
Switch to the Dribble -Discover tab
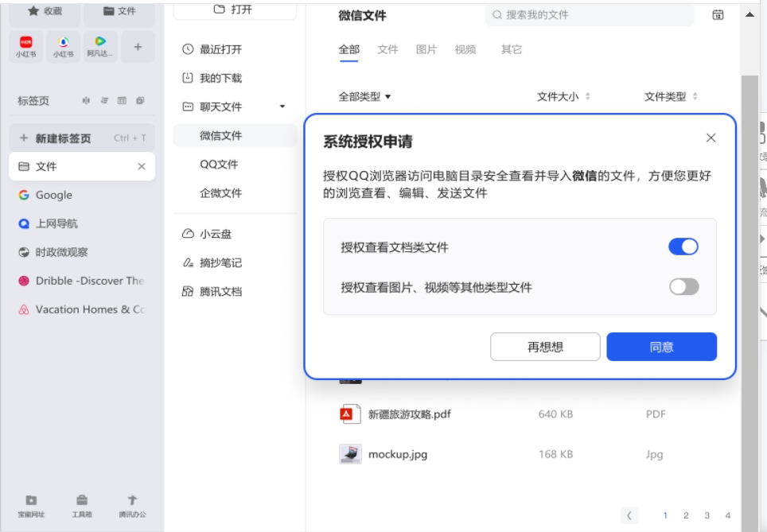point(82,281)
